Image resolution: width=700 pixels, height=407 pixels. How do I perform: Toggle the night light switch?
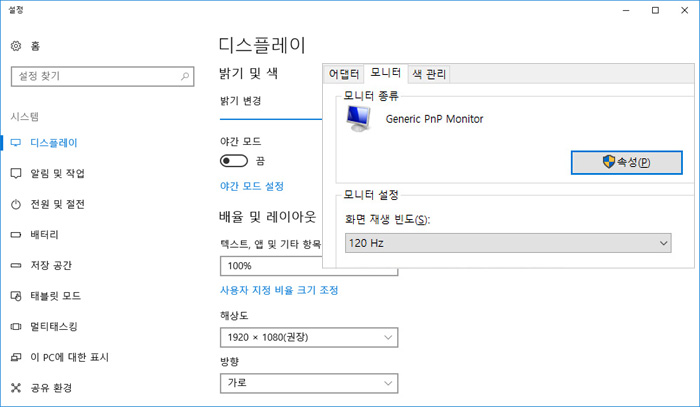click(x=233, y=160)
